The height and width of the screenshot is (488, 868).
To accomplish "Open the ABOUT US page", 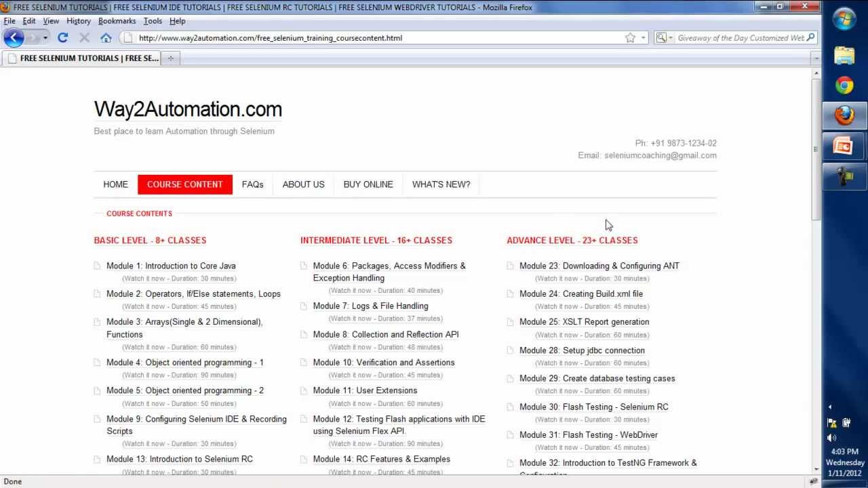I will point(303,184).
